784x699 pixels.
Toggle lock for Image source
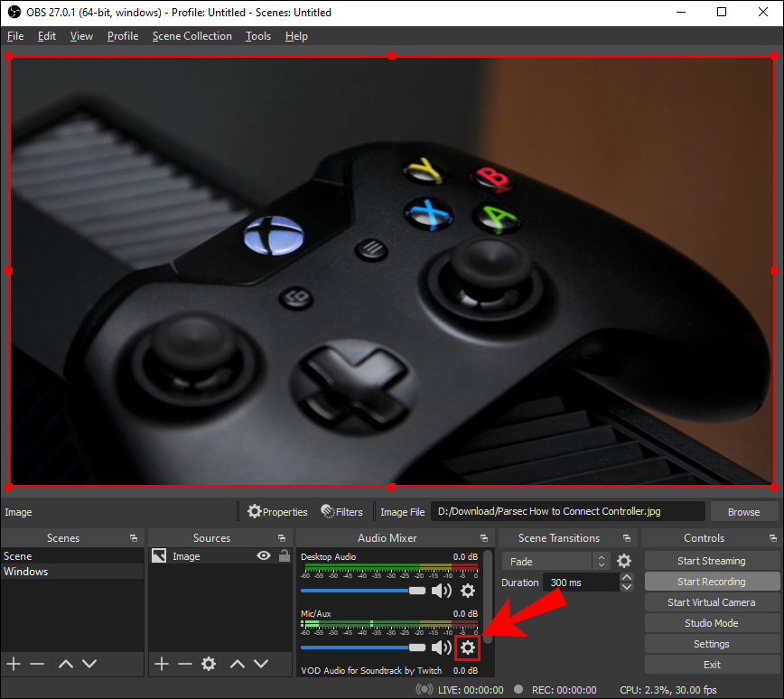284,555
